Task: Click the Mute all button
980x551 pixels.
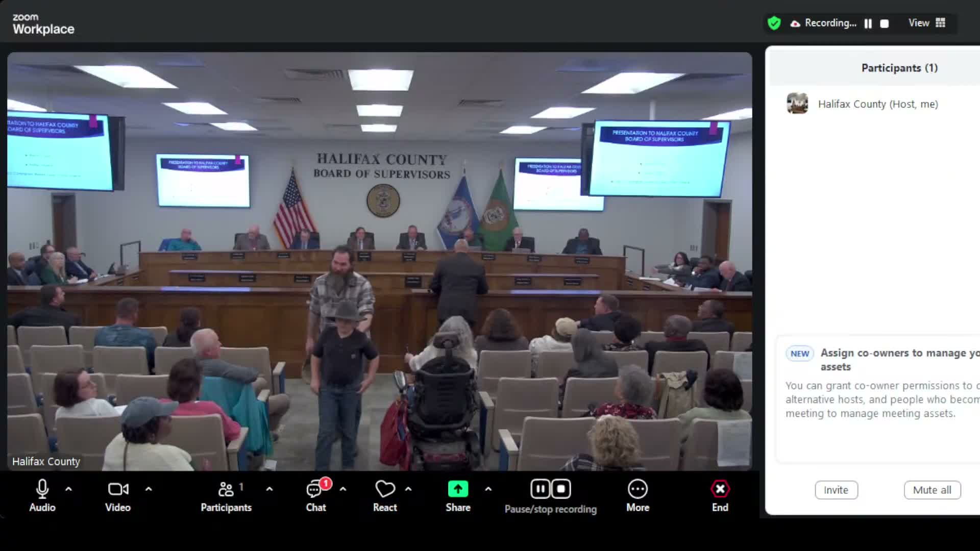Action: (x=932, y=490)
